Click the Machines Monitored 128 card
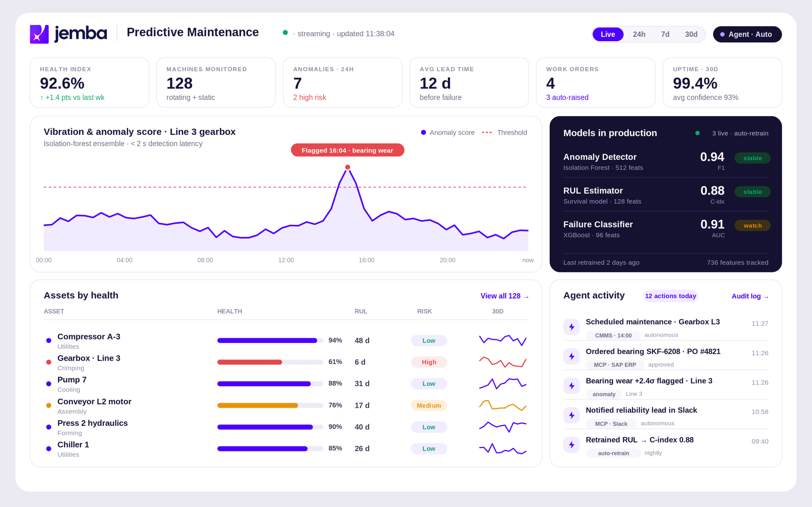 tap(216, 82)
